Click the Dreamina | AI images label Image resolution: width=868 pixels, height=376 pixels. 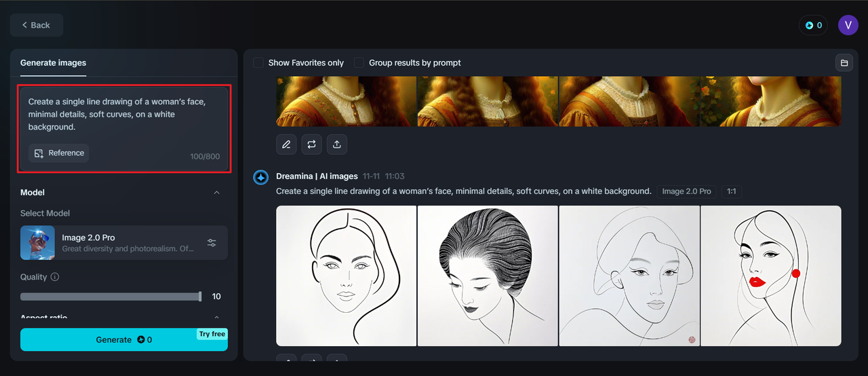[317, 176]
